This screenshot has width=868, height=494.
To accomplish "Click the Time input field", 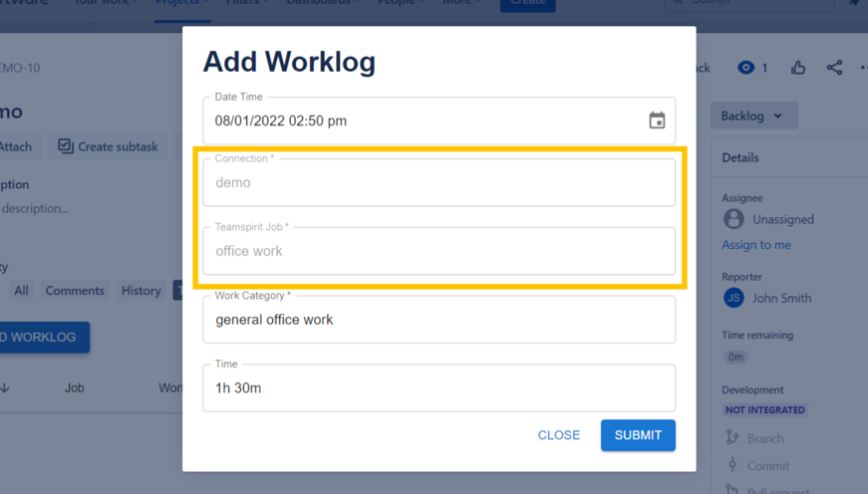I will (x=438, y=387).
